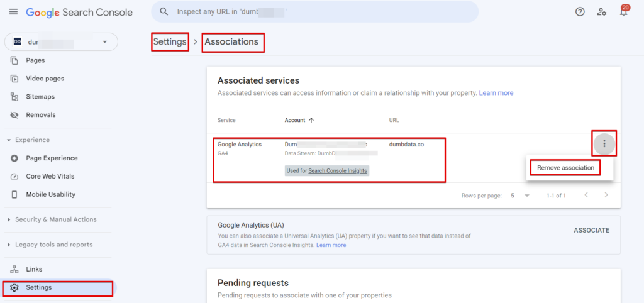The height and width of the screenshot is (303, 644).
Task: Select Remove association from the menu
Action: click(x=565, y=168)
